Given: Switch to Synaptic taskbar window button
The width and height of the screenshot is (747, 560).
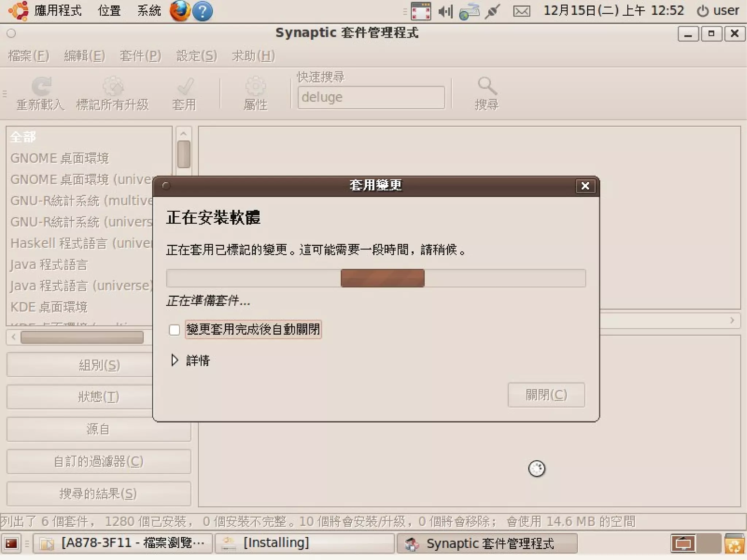Looking at the screenshot, I should 487,544.
